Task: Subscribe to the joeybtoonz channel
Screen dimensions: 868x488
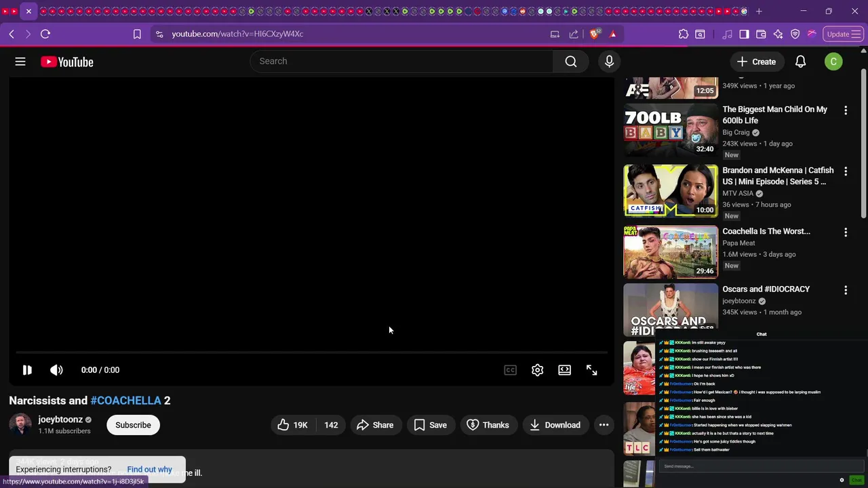Action: point(133,425)
